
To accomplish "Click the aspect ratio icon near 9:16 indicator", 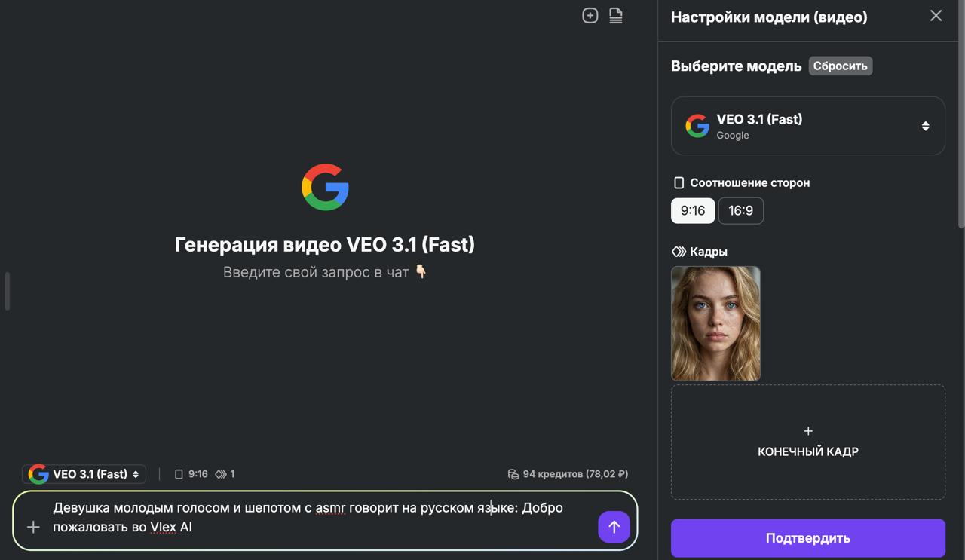I will (x=179, y=473).
